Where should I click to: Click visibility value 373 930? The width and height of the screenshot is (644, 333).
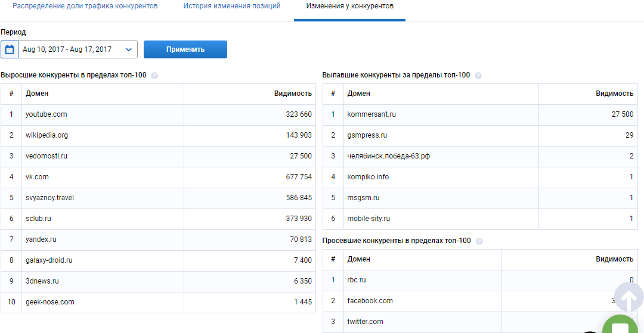coord(299,219)
